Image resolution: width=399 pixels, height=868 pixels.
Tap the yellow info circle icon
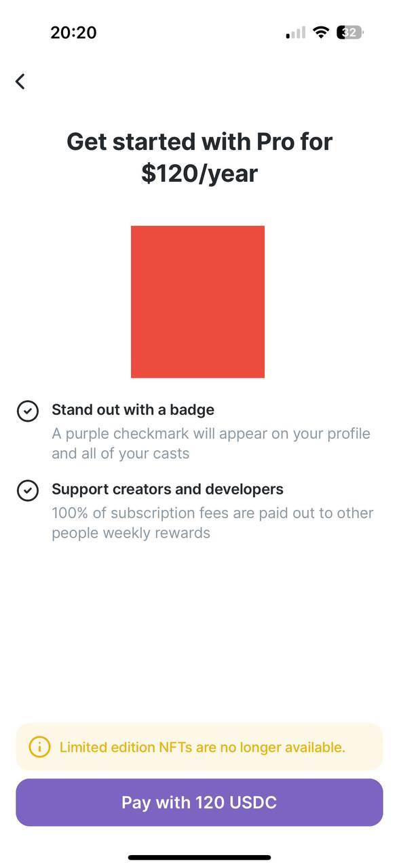click(x=39, y=747)
